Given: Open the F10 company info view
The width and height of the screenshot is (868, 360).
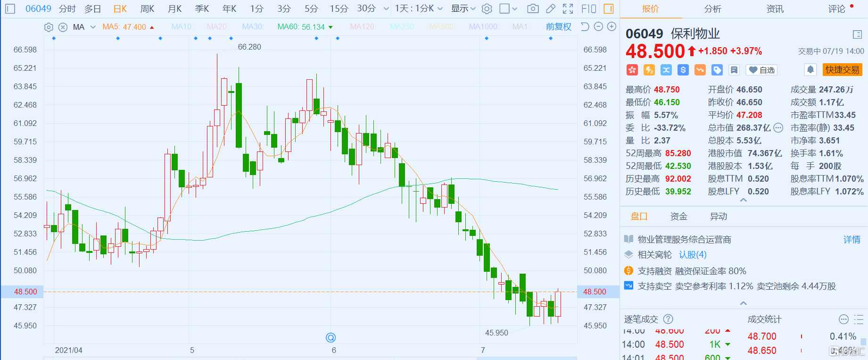Looking at the screenshot, I should [588, 8].
